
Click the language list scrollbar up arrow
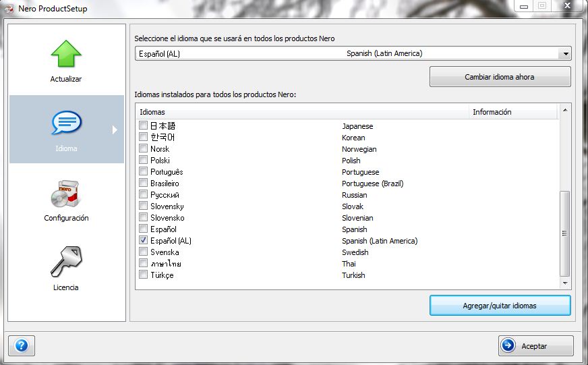[565, 110]
